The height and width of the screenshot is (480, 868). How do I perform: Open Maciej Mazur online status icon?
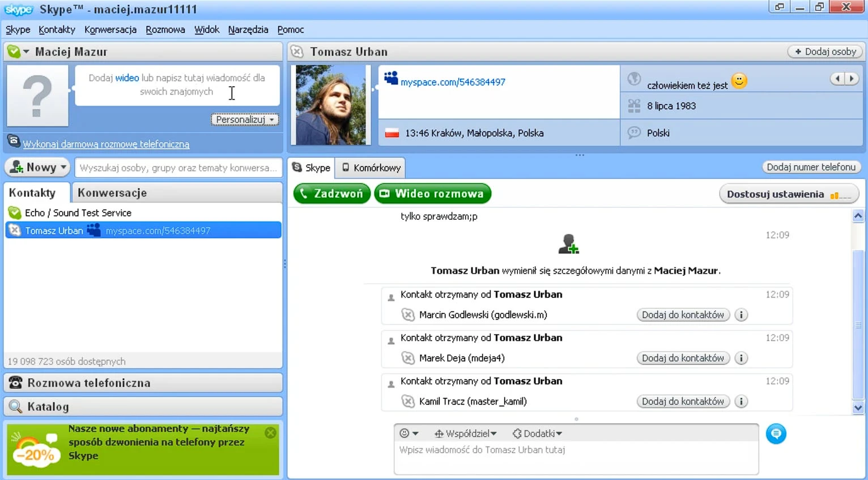pyautogui.click(x=14, y=52)
